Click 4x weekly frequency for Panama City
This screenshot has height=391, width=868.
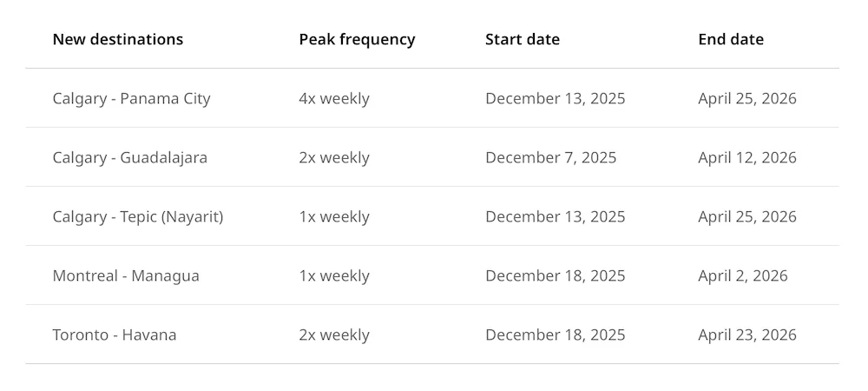[334, 98]
